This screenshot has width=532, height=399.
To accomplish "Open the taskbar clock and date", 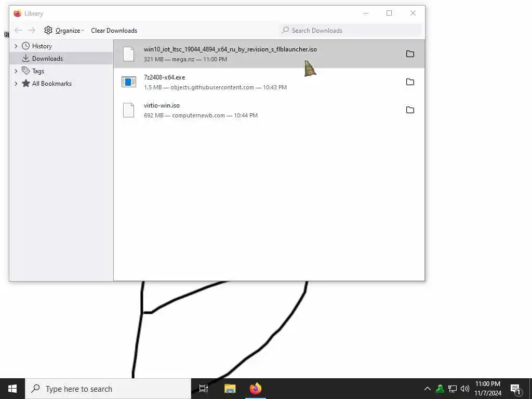I will (487, 389).
